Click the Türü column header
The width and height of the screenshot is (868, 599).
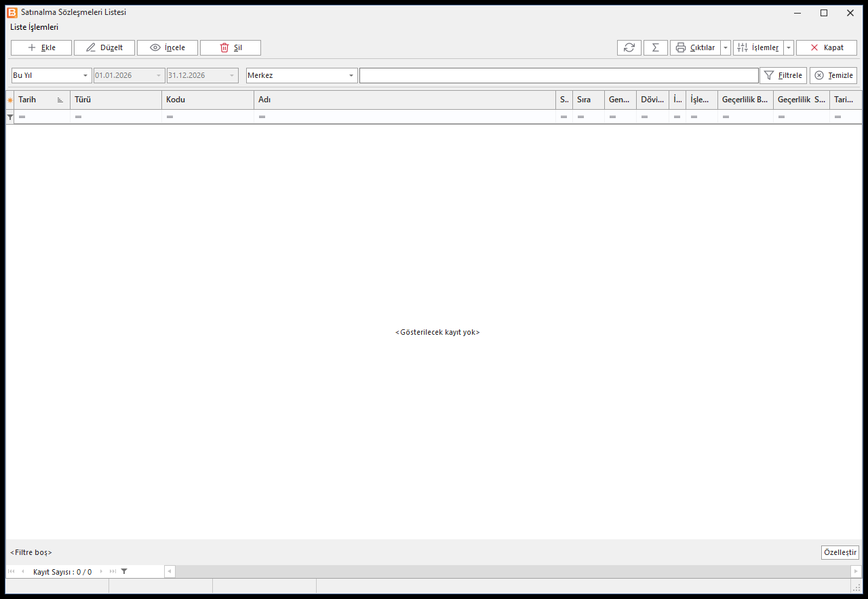[x=116, y=100]
